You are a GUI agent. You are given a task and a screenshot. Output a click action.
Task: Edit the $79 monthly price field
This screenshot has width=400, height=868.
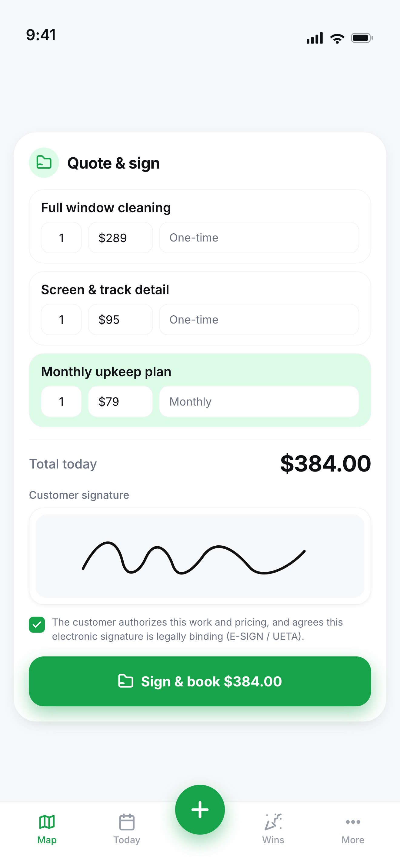(120, 401)
